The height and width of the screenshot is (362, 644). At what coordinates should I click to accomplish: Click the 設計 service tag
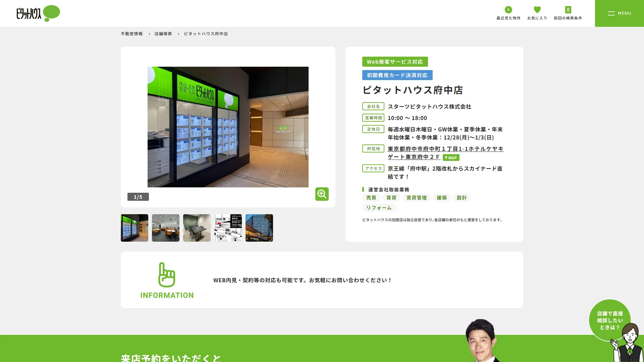[x=462, y=198]
